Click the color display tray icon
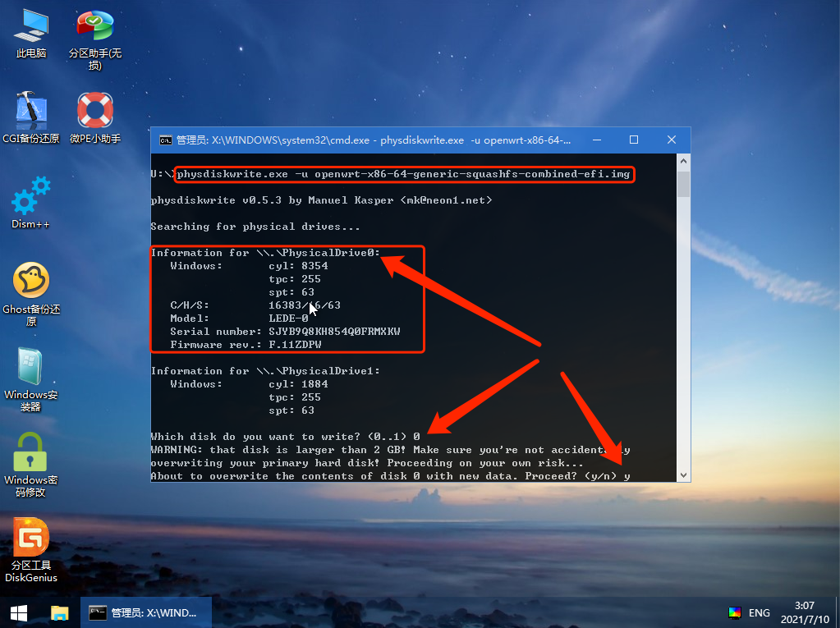The height and width of the screenshot is (628, 840). 734,613
